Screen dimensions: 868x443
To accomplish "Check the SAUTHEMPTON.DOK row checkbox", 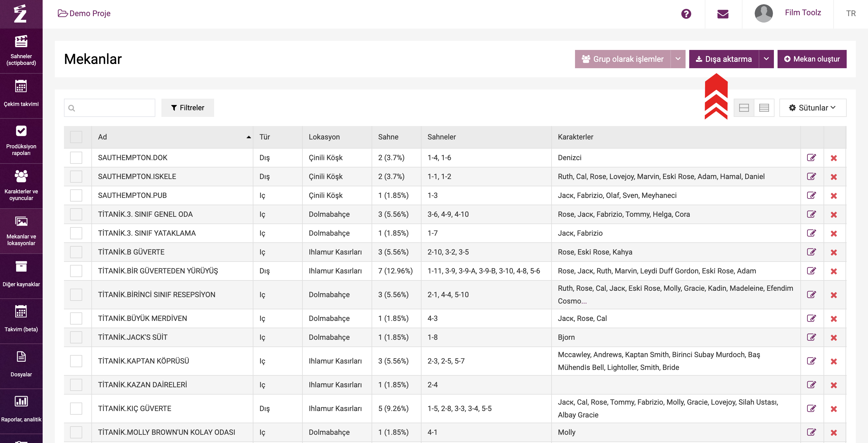I will click(x=76, y=158).
